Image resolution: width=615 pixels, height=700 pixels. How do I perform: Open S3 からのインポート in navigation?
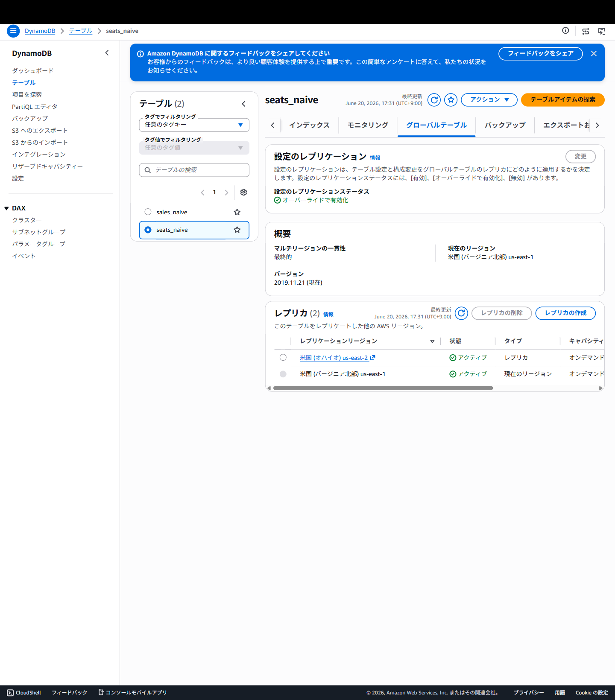point(40,143)
